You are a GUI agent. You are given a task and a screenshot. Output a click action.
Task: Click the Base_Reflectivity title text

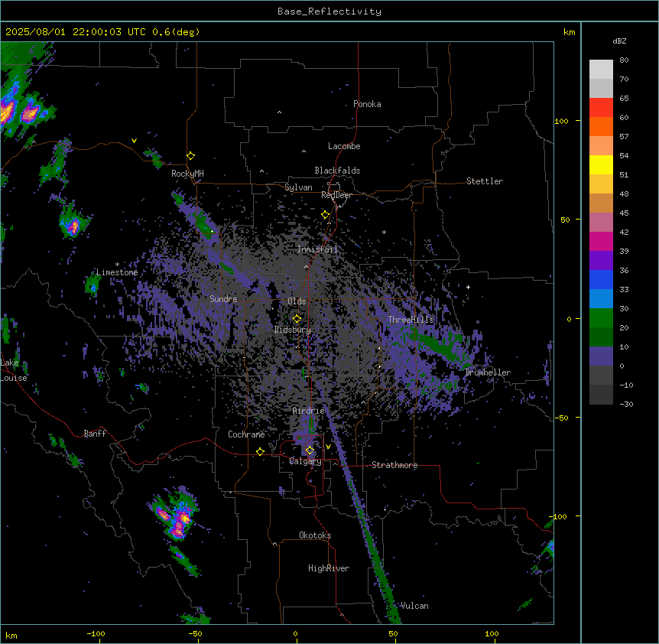click(329, 11)
